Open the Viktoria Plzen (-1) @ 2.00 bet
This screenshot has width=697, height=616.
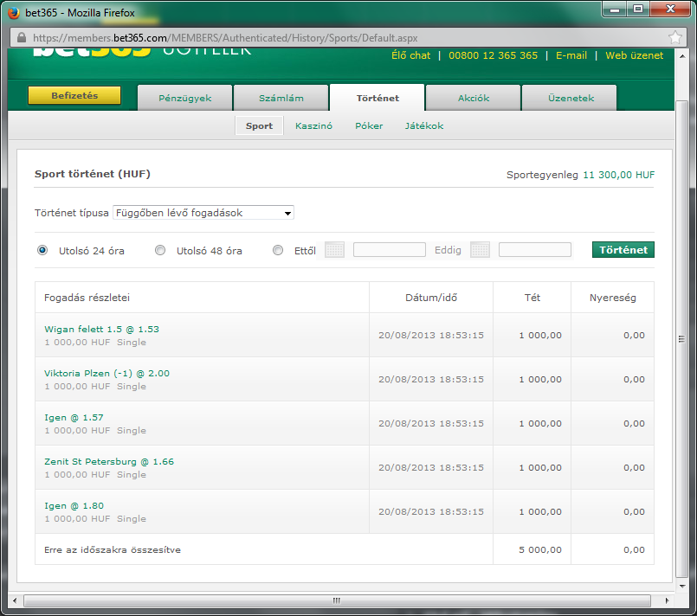(106, 373)
